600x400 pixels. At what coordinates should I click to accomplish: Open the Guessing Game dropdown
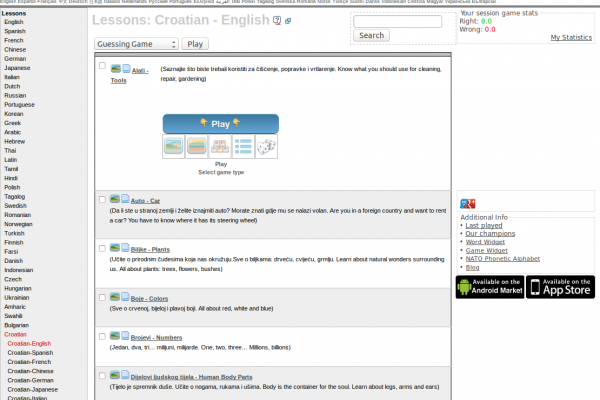[137, 44]
